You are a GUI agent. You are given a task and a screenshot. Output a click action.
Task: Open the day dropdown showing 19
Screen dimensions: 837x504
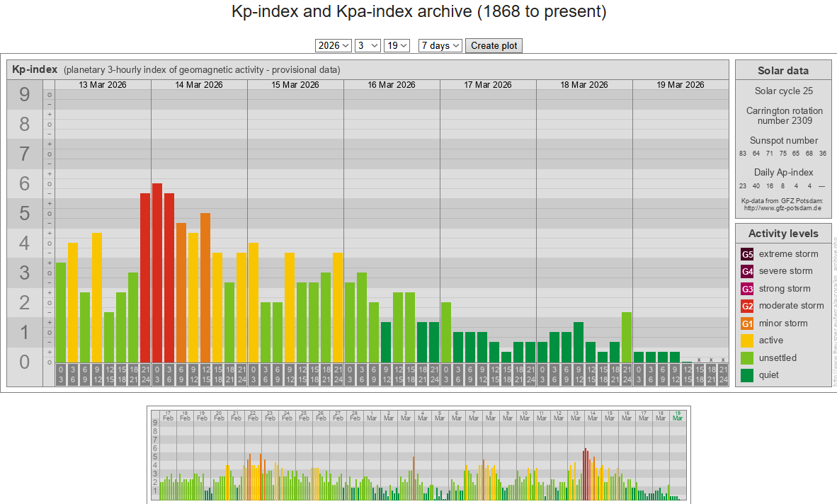click(397, 46)
